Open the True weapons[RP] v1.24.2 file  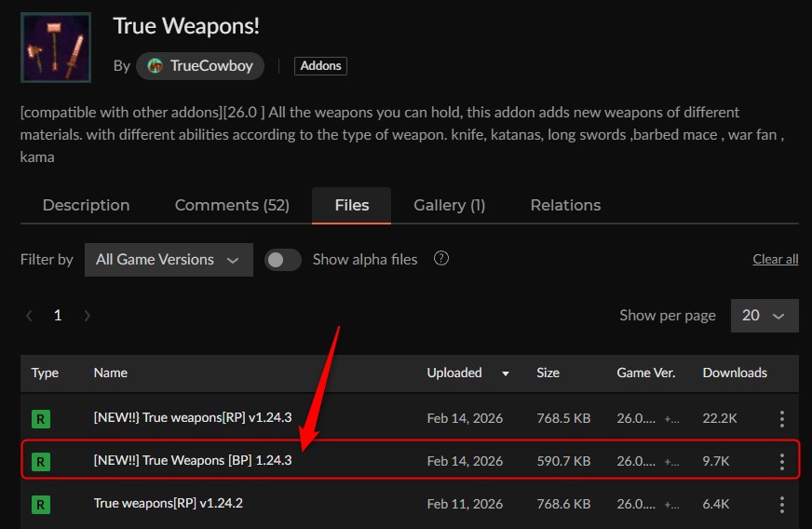pos(168,504)
